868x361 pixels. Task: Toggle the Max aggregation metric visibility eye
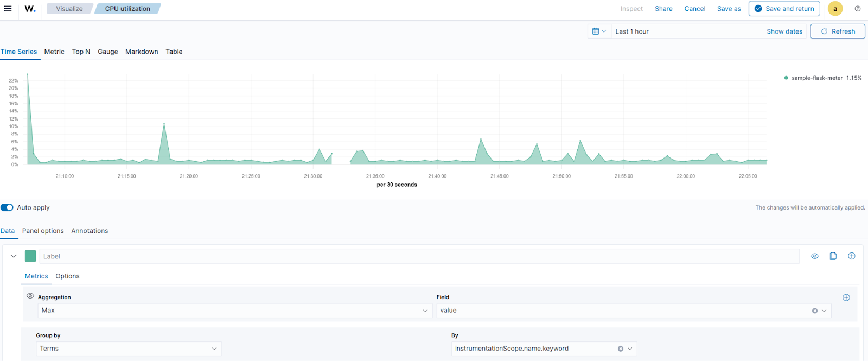click(30, 296)
